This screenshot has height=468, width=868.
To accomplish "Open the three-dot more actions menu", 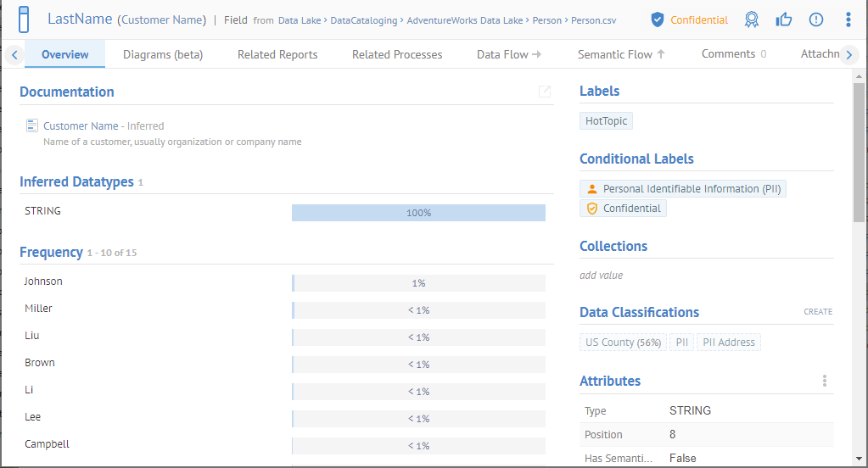I will (848, 19).
